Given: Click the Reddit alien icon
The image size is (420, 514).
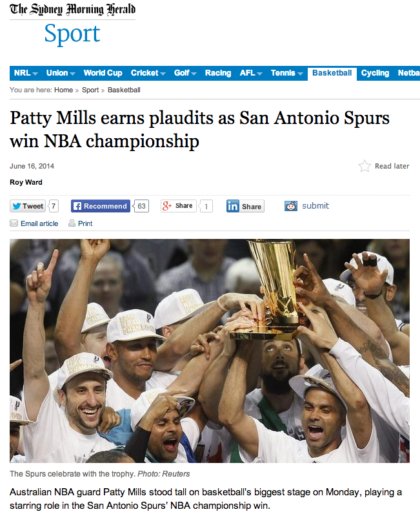Looking at the screenshot, I should (290, 206).
